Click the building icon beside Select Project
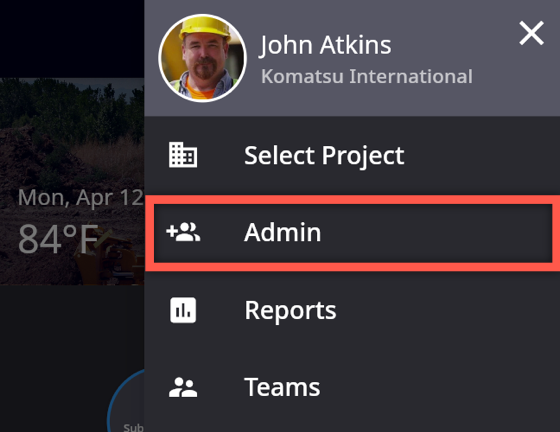560x432 pixels. pyautogui.click(x=183, y=155)
